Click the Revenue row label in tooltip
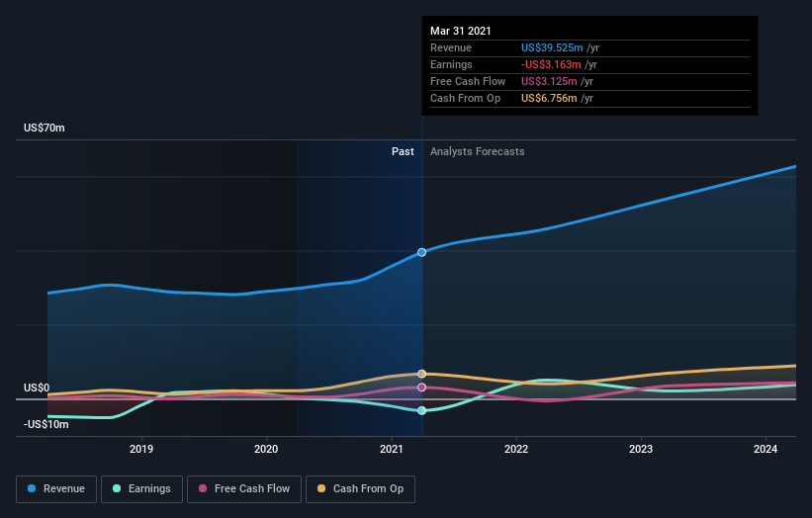The image size is (812, 518). (451, 47)
